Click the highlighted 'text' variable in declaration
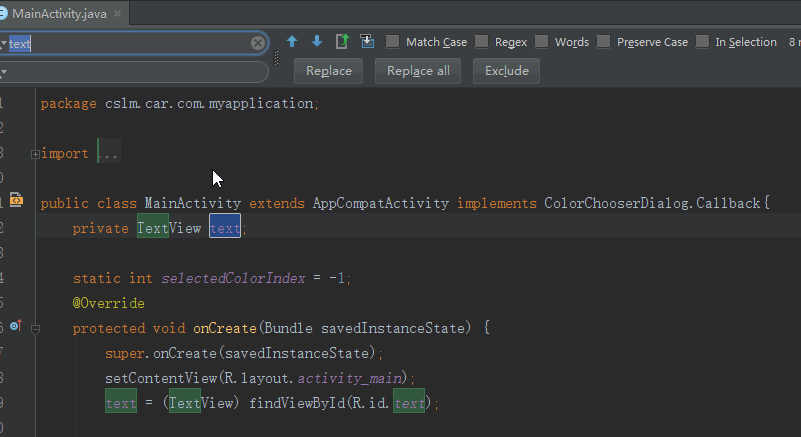Viewport: 801px width, 437px height. click(x=225, y=228)
